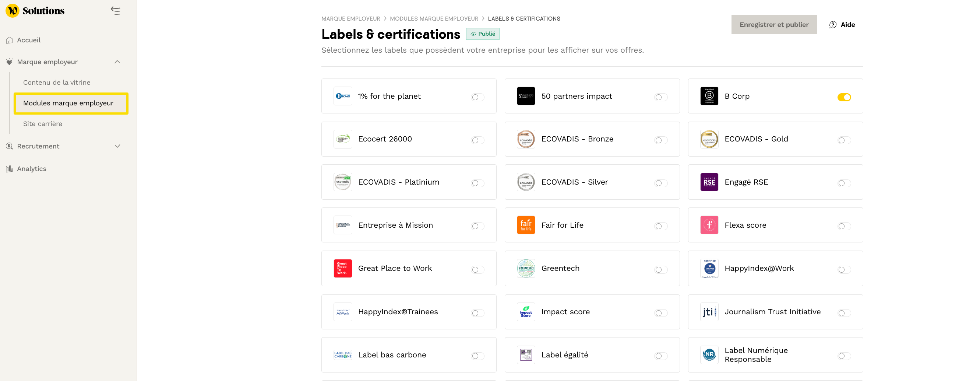This screenshot has height=381, width=980.
Task: Click the Engagé RSE logo
Action: click(709, 182)
